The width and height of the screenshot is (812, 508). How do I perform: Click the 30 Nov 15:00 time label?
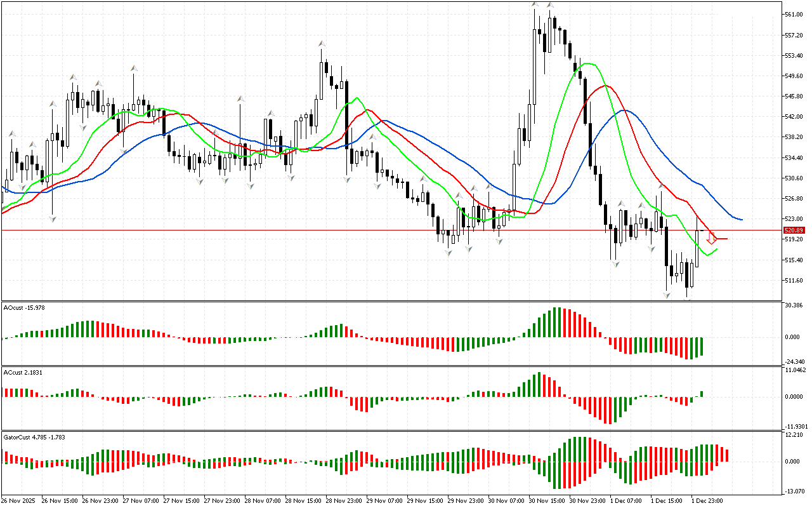[x=547, y=500]
